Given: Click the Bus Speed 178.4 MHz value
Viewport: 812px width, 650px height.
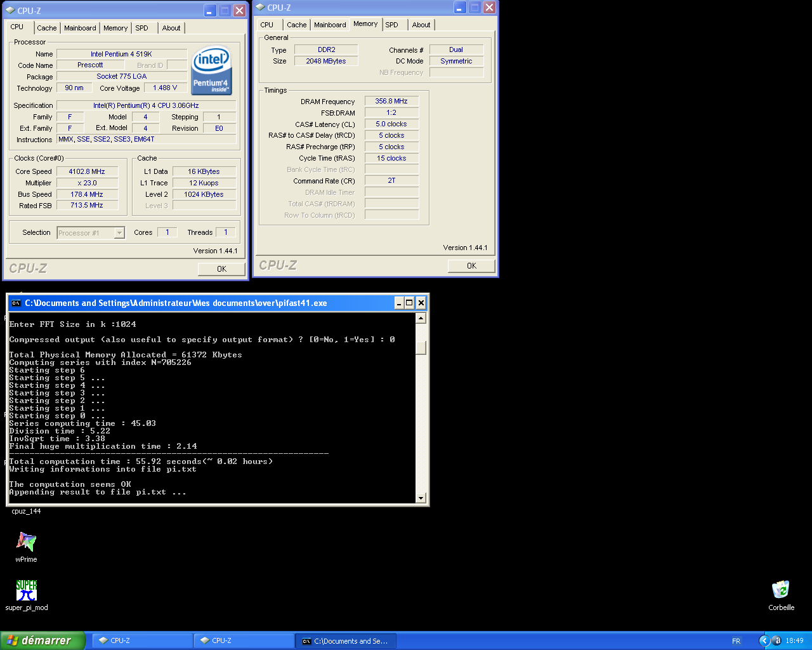Looking at the screenshot, I should click(87, 194).
